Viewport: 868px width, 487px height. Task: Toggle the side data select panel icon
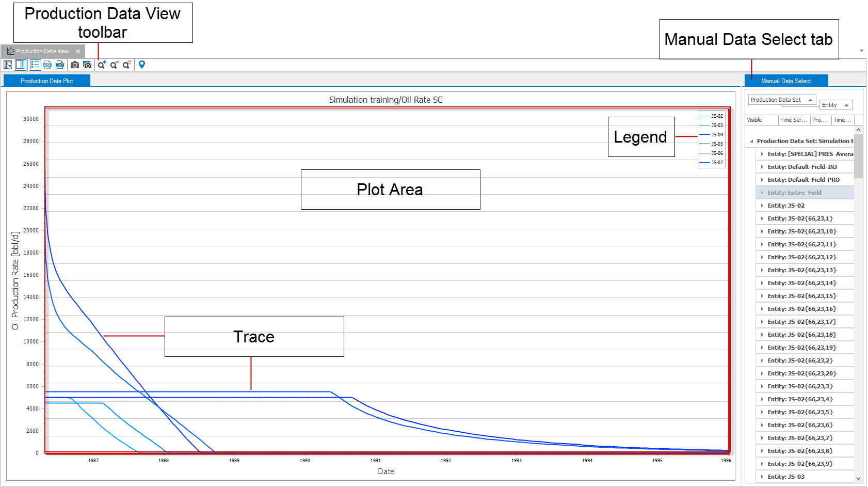pyautogui.click(x=20, y=65)
